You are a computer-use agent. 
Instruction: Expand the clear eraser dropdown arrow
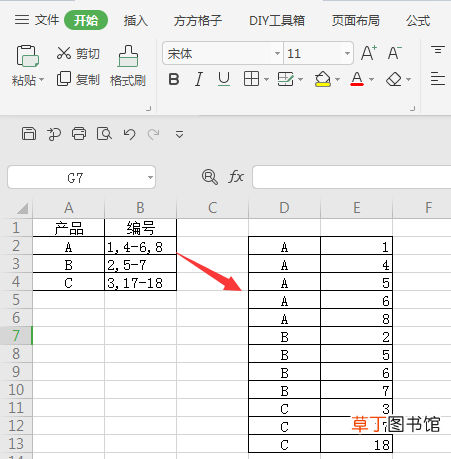(x=409, y=79)
